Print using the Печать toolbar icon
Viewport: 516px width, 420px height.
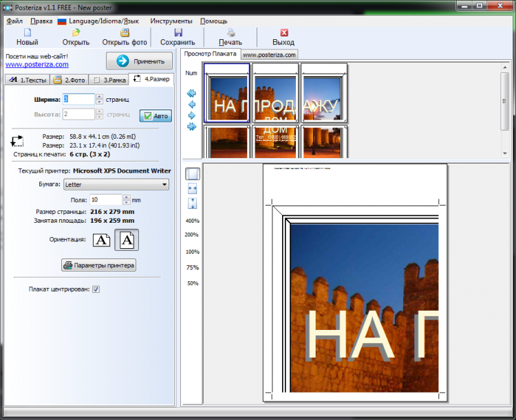(231, 32)
